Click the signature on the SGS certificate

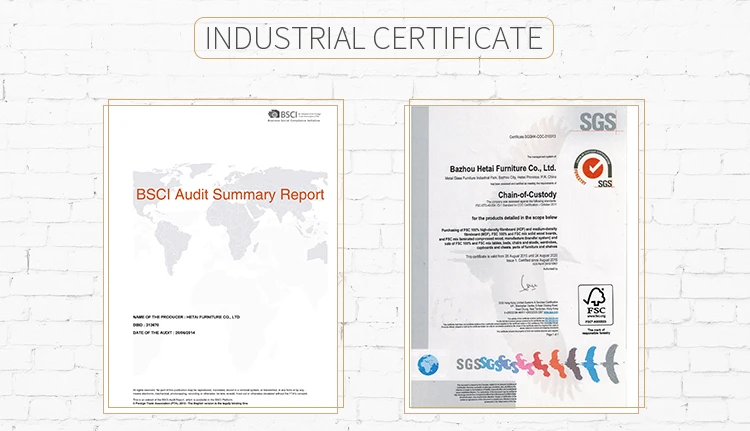(529, 284)
